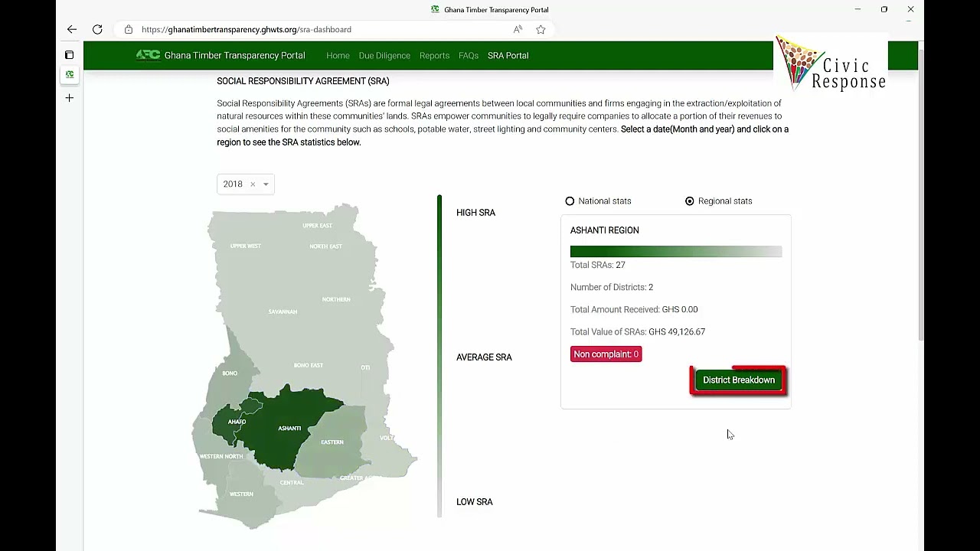This screenshot has height=551, width=980.
Task: Open the SRA Portal menu item
Action: (x=508, y=56)
